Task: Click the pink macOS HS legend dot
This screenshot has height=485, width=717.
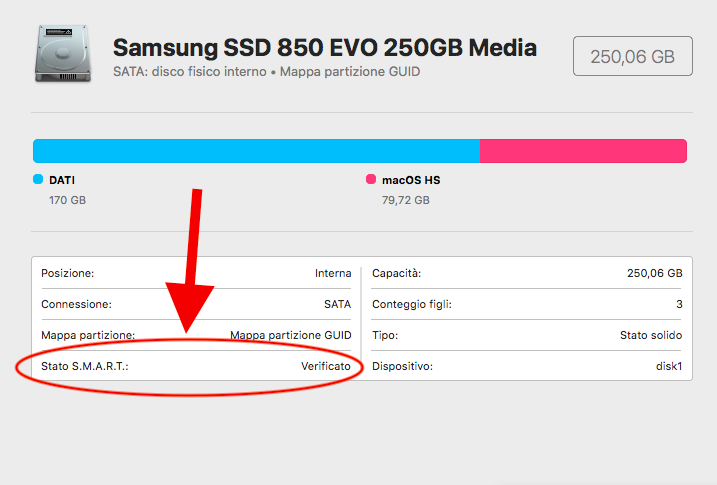Action: (x=371, y=179)
